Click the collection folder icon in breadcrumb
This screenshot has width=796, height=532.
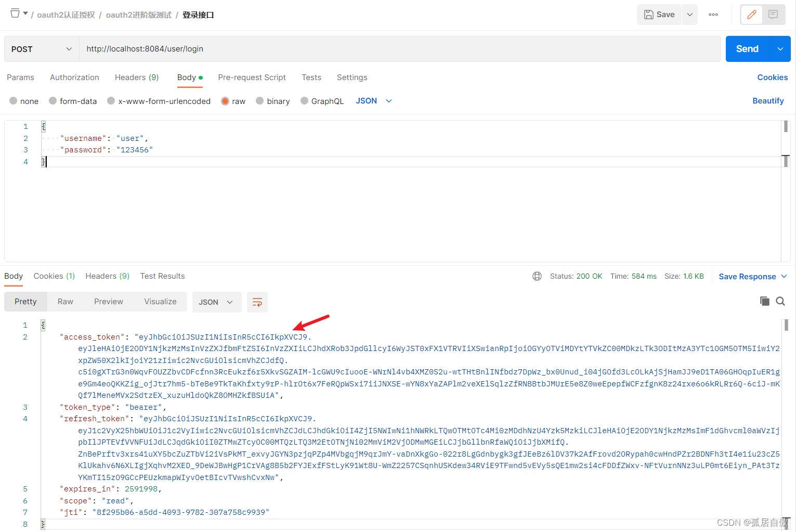(15, 13)
